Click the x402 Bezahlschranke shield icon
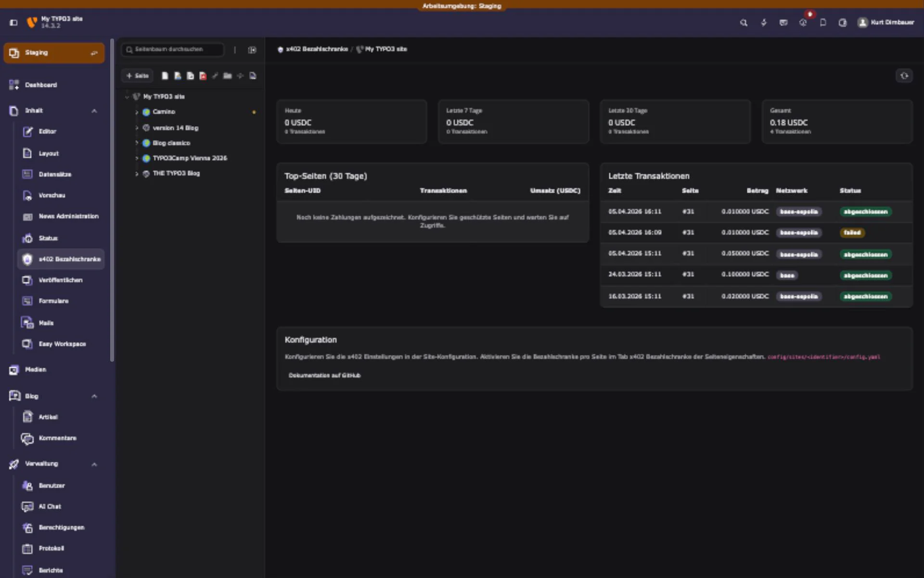 click(27, 259)
